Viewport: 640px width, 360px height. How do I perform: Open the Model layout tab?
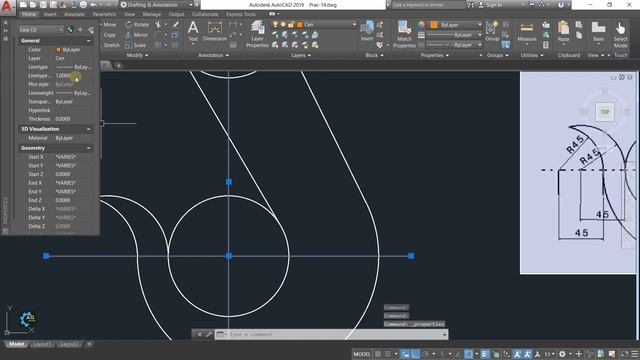coord(16,344)
